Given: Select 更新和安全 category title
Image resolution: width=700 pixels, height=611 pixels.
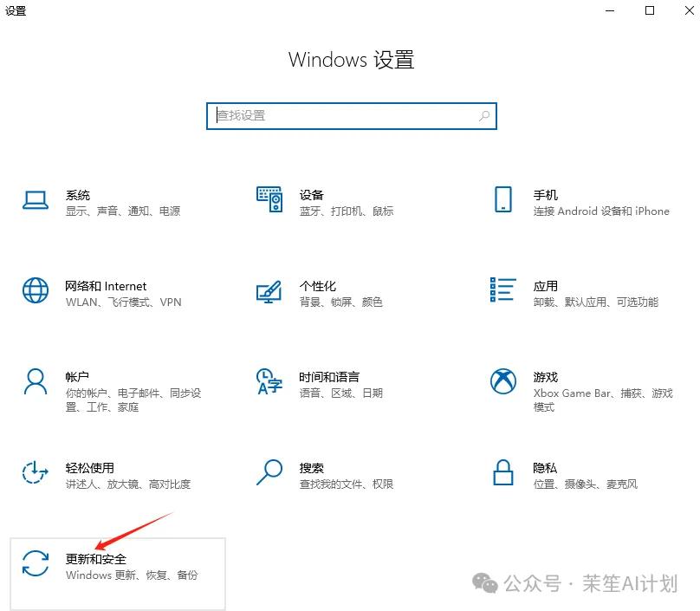Looking at the screenshot, I should (95, 559).
